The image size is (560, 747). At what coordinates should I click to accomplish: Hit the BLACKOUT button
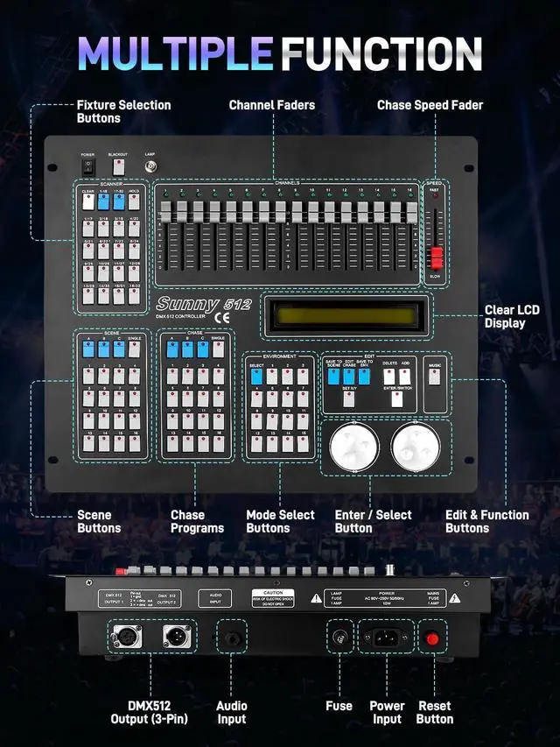click(x=118, y=167)
